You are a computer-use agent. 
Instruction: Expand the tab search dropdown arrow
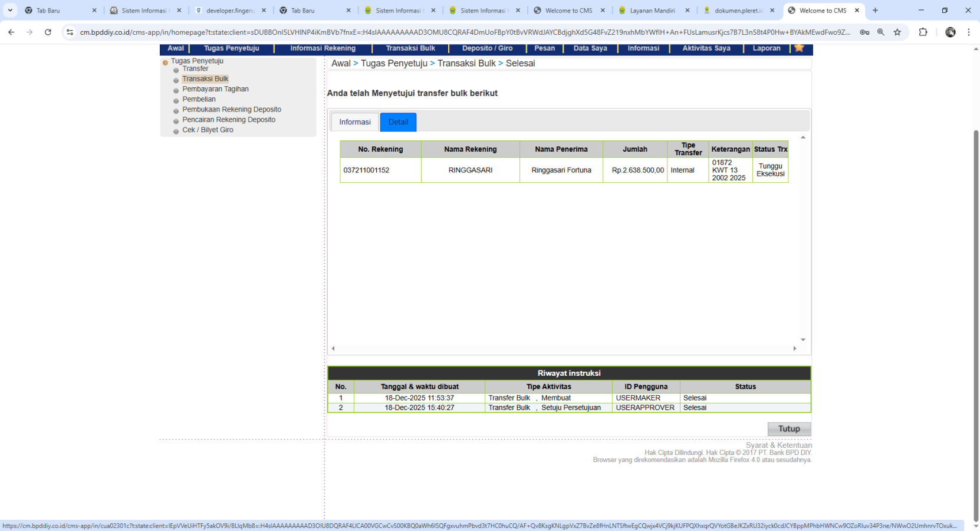[x=10, y=11]
